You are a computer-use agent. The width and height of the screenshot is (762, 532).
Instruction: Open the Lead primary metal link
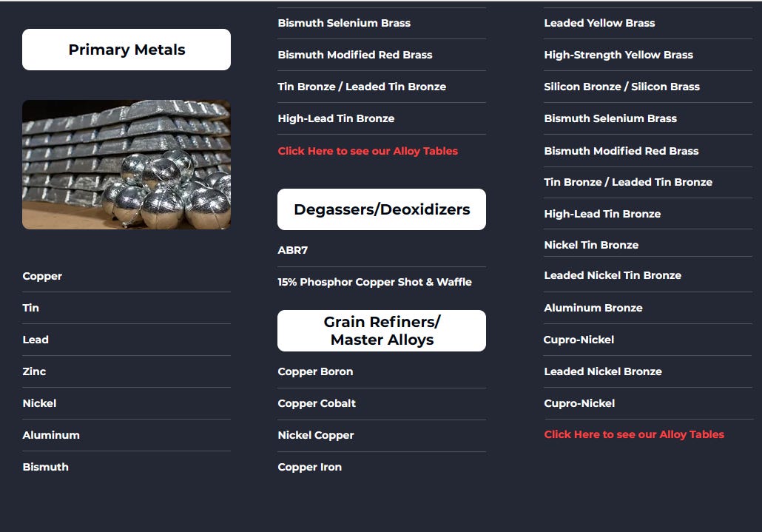coord(36,340)
